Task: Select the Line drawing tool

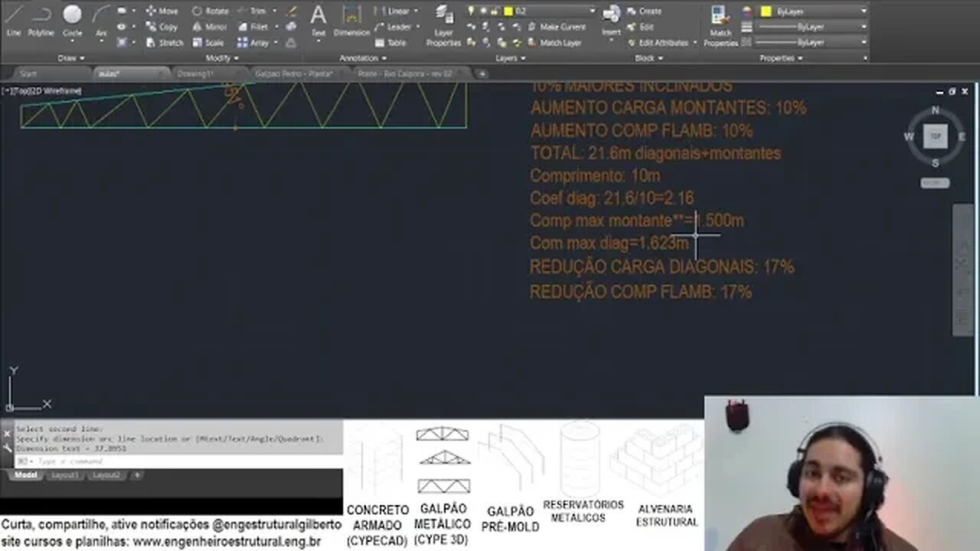Action: pyautogui.click(x=14, y=20)
